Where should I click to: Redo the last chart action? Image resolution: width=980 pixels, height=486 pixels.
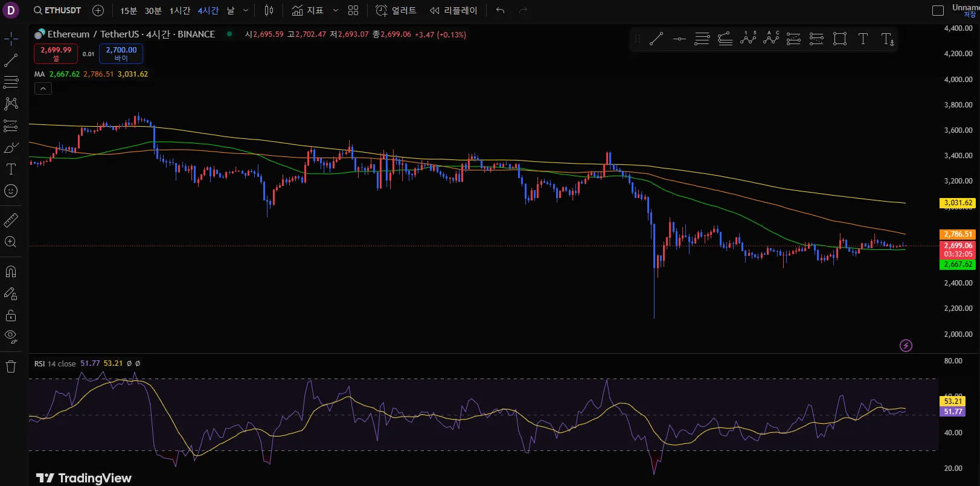523,10
